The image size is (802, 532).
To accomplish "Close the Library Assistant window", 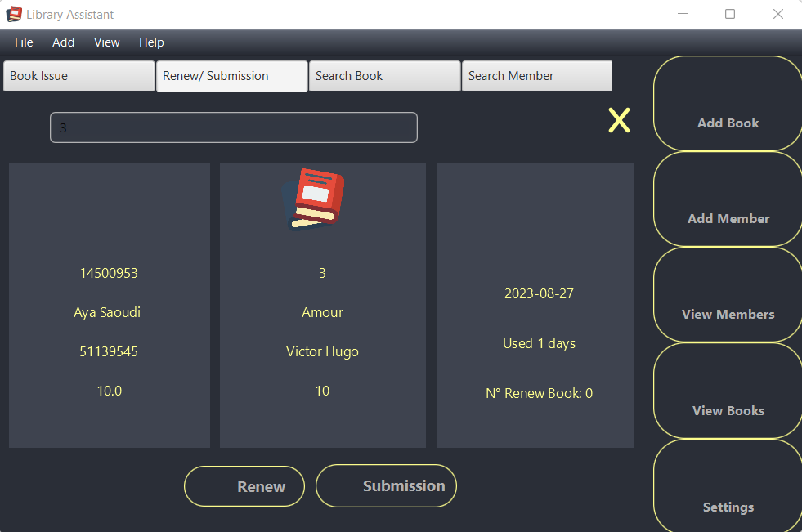I will [778, 14].
